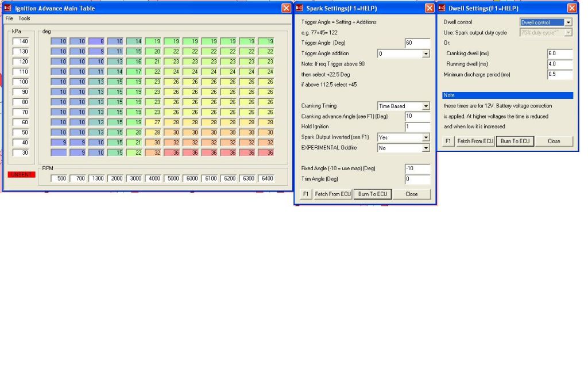588x368 pixels.
Task: Open the Cranking Timing dropdown
Action: (x=425, y=106)
